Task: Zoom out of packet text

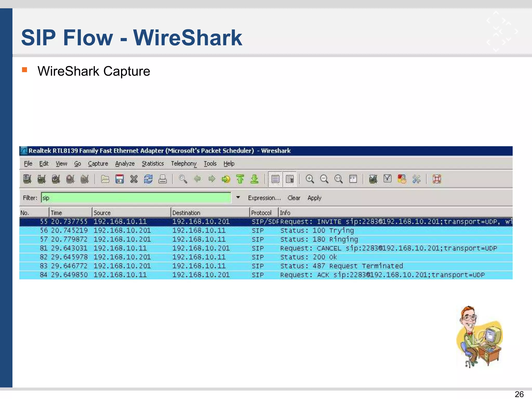Action: 324,179
